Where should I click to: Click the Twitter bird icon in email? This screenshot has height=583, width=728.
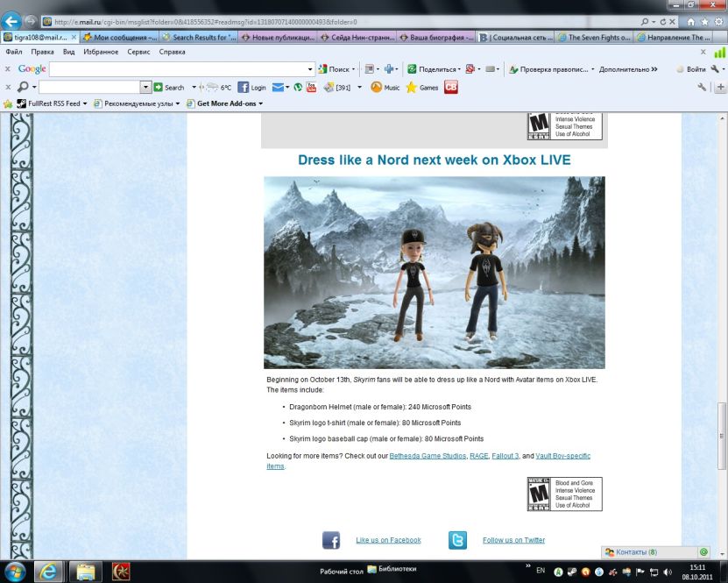point(457,540)
